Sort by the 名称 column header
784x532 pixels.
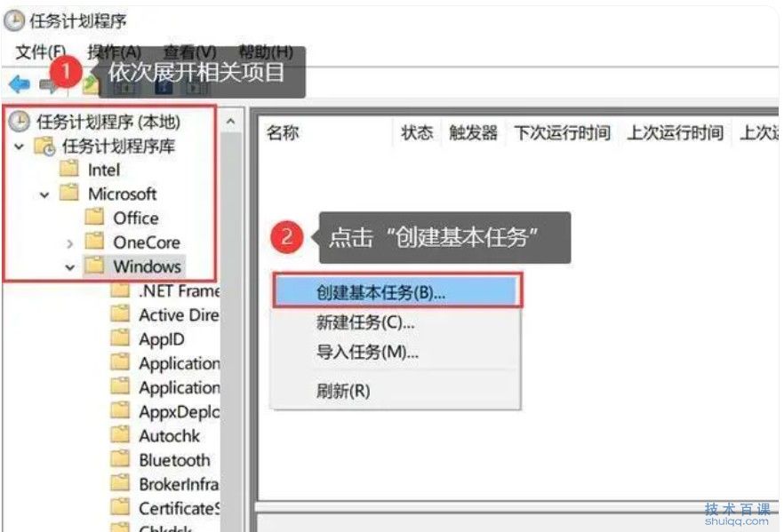pyautogui.click(x=283, y=133)
